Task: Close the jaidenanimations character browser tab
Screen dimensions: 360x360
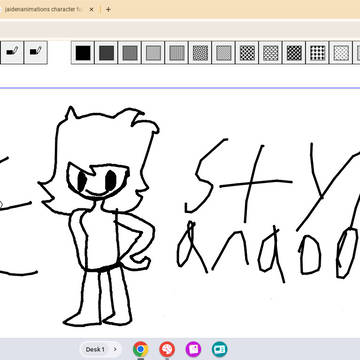Action: point(91,9)
